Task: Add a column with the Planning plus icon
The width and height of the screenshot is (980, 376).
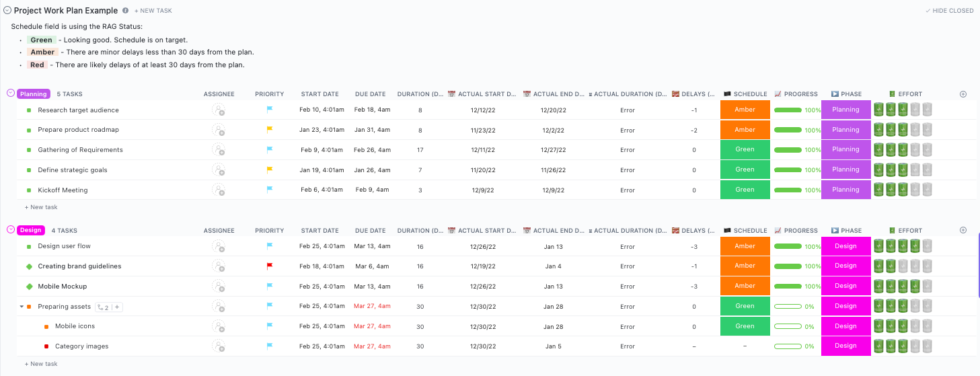Action: coord(963,94)
